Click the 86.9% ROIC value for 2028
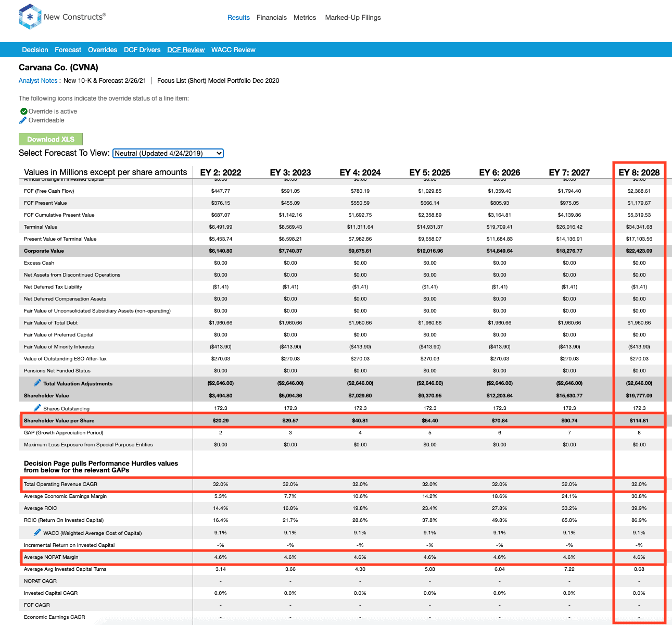This screenshot has width=672, height=625. point(639,520)
